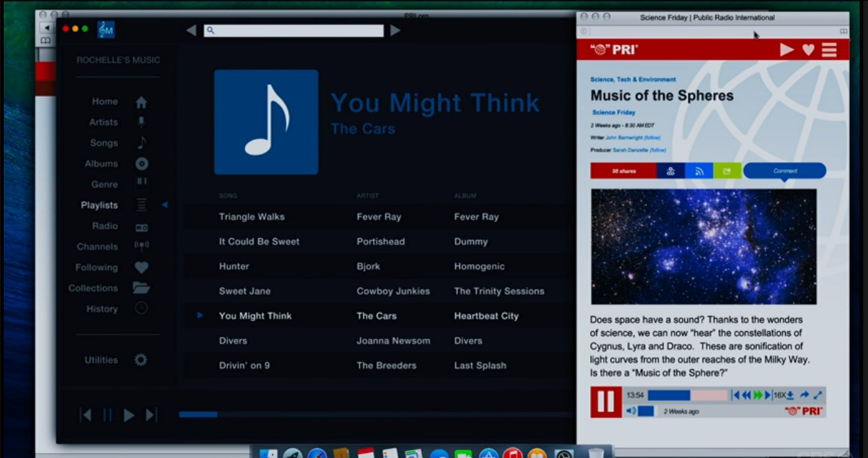Collapse the Playlists blue arrow indicator
868x458 pixels.
(164, 205)
